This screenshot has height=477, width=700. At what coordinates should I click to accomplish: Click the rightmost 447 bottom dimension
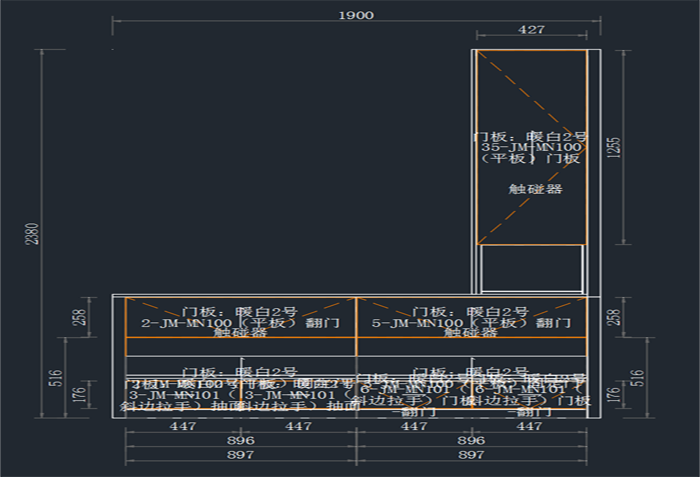[x=529, y=426]
